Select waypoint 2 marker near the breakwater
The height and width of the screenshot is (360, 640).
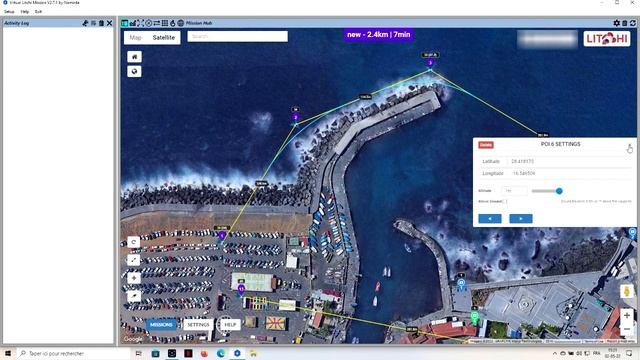296,118
